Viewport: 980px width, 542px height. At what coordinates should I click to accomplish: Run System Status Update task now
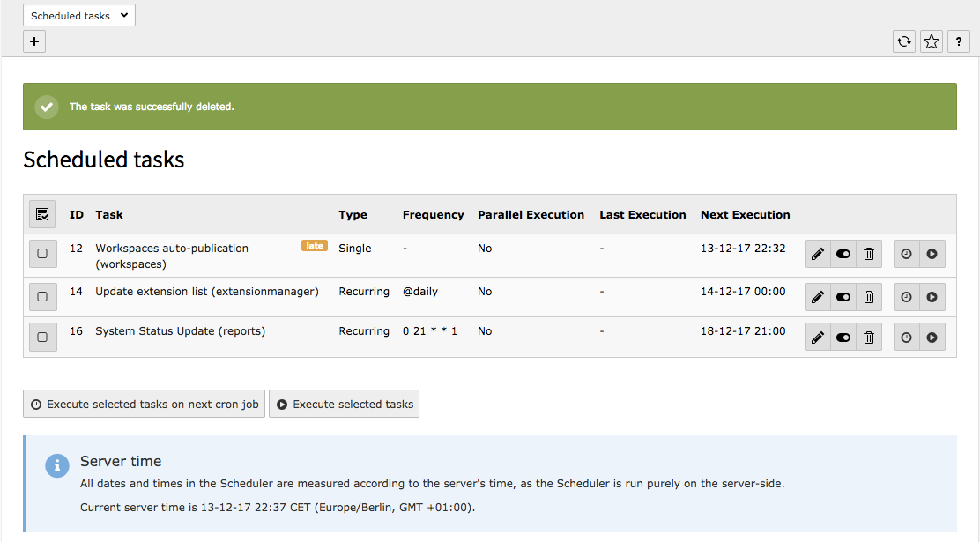point(932,338)
